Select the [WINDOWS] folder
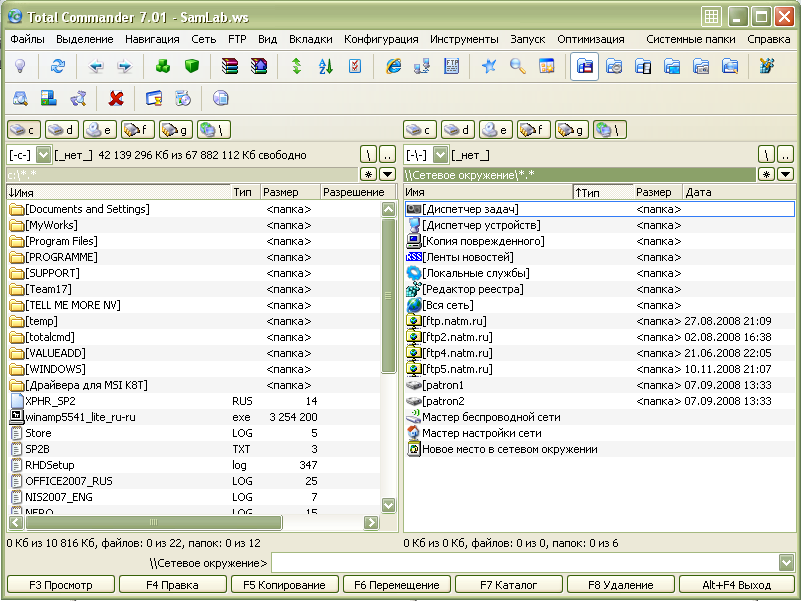The width and height of the screenshot is (801, 601). pos(194,369)
